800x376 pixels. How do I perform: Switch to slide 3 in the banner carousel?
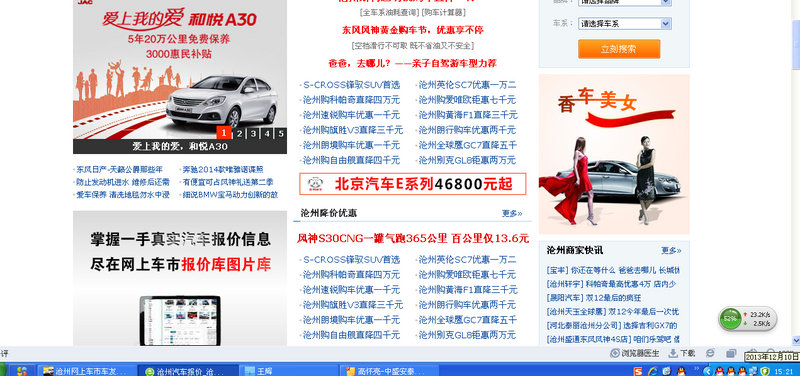tap(253, 134)
